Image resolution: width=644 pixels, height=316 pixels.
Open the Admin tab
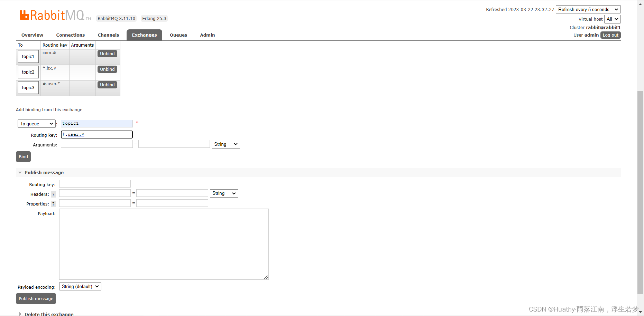pos(208,35)
